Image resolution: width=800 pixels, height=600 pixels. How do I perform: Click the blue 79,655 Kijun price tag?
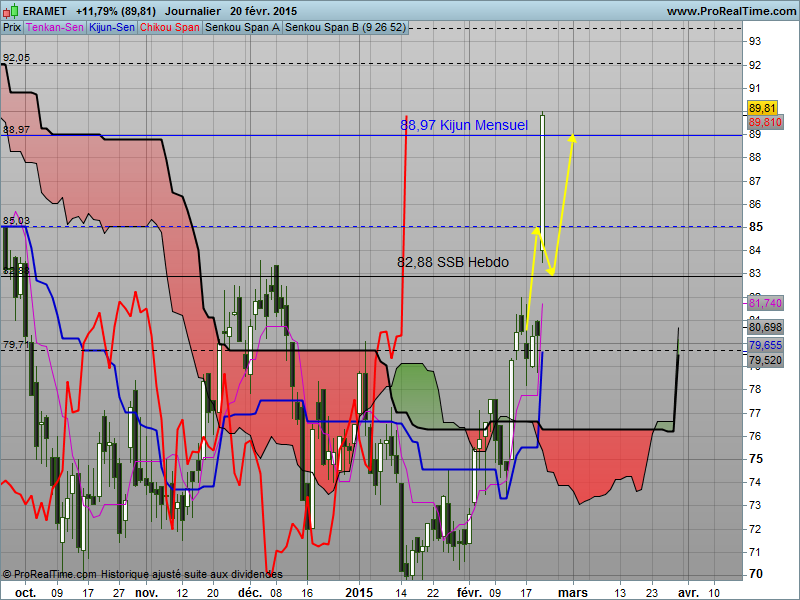click(765, 345)
